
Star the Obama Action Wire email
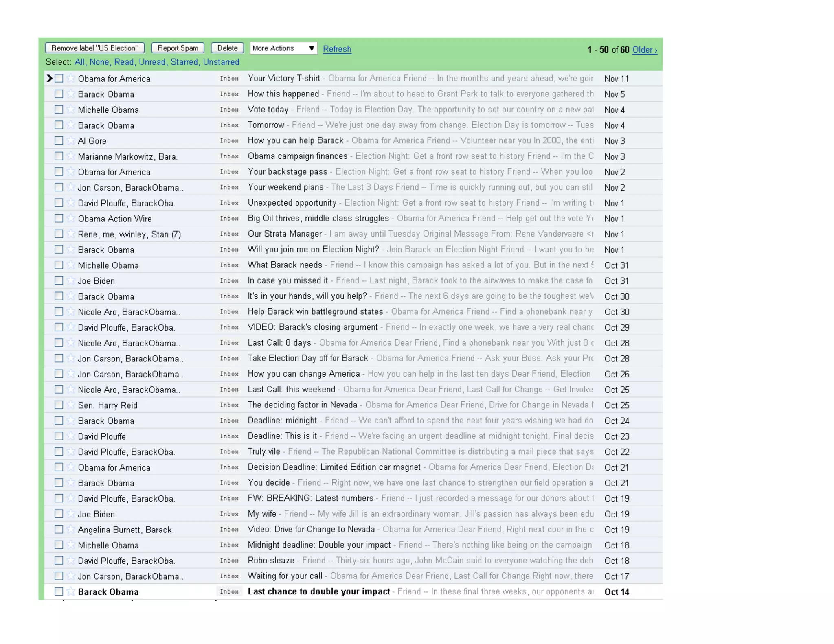[71, 218]
